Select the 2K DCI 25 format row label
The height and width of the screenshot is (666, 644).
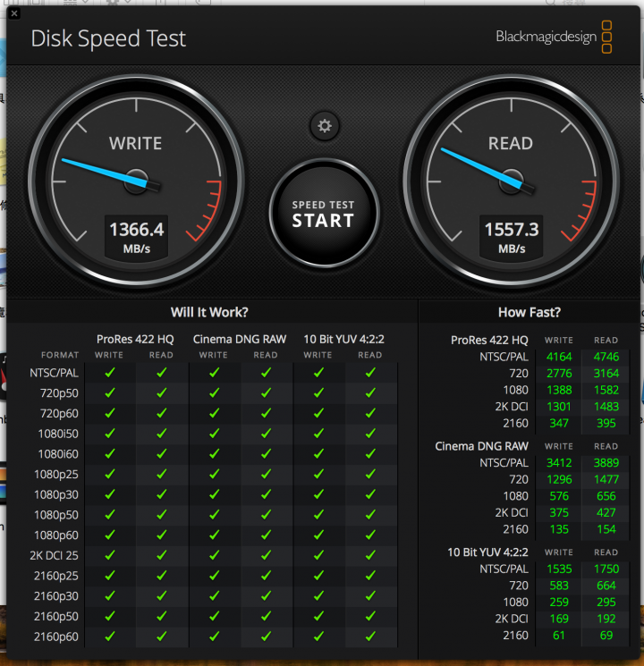pos(54,555)
